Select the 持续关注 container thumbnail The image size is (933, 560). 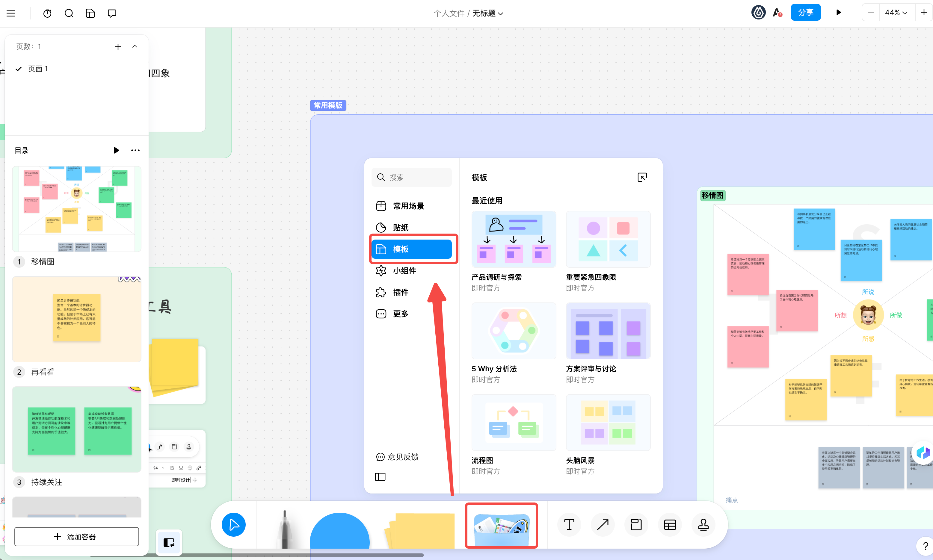point(77,429)
